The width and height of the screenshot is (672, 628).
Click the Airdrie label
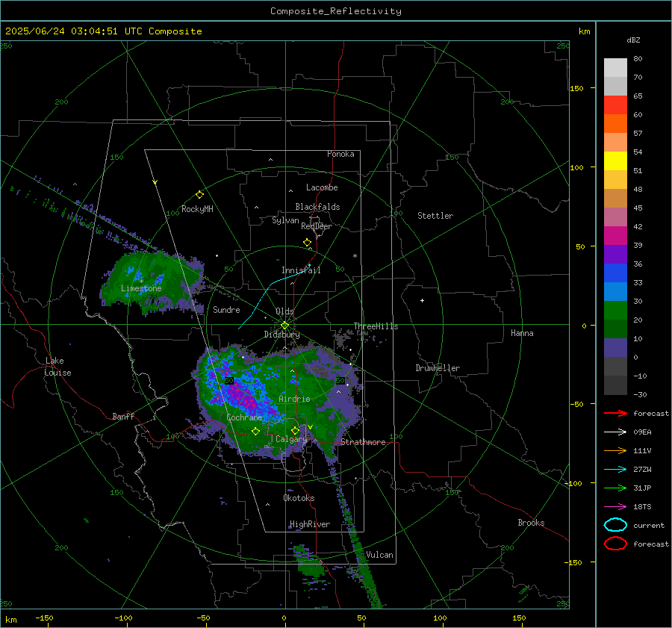coord(294,399)
